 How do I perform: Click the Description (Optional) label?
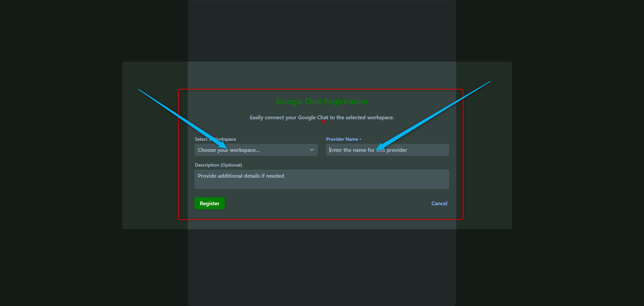point(218,165)
